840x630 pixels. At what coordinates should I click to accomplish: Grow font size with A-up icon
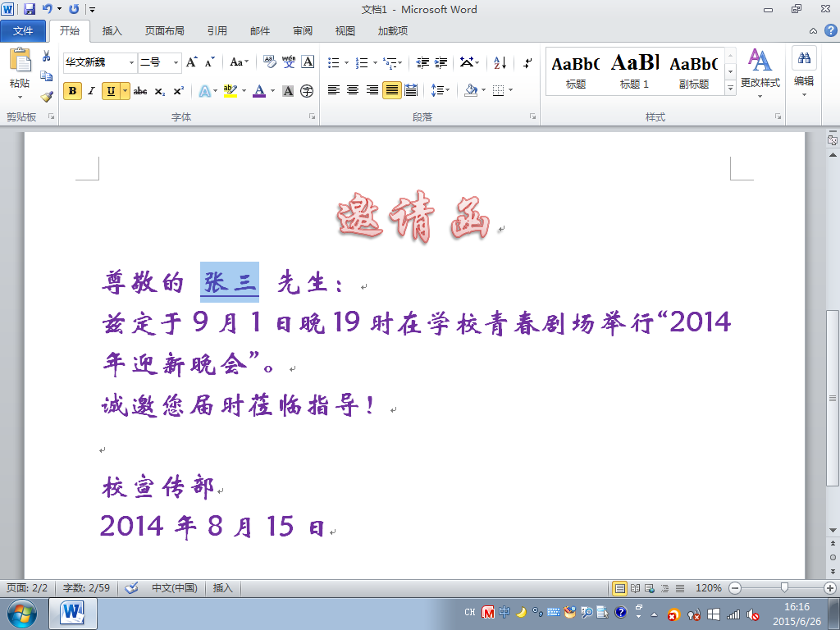pos(191,62)
